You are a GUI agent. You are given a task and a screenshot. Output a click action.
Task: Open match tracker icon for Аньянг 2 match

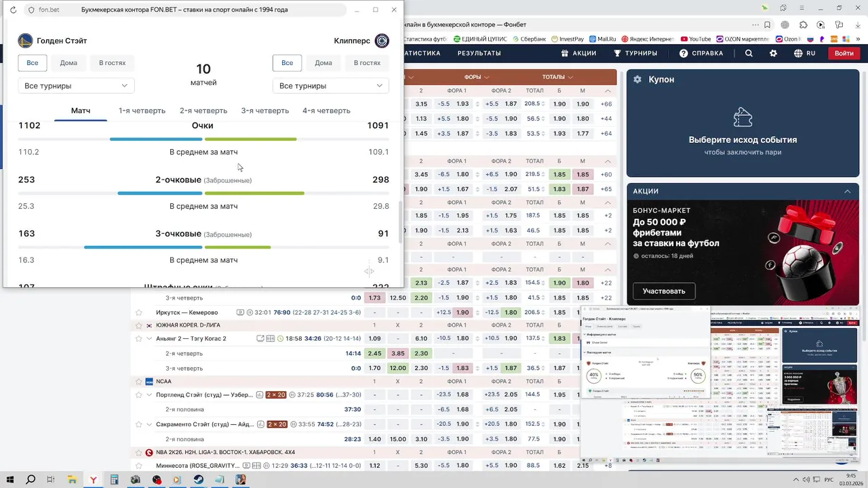(x=271, y=338)
